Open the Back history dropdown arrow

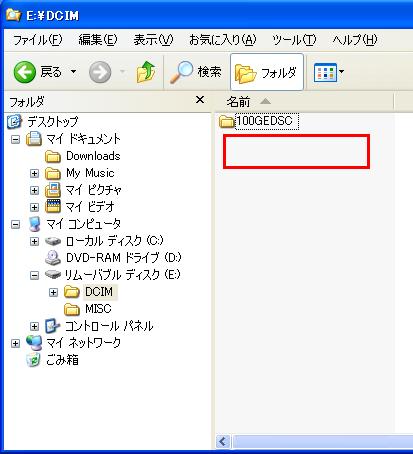pyautogui.click(x=73, y=72)
